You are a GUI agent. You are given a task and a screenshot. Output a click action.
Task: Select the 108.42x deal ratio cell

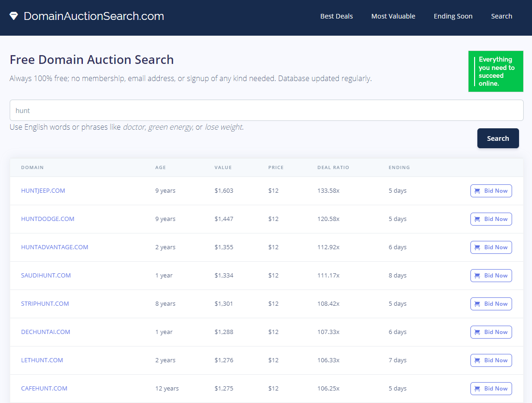pyautogui.click(x=328, y=303)
